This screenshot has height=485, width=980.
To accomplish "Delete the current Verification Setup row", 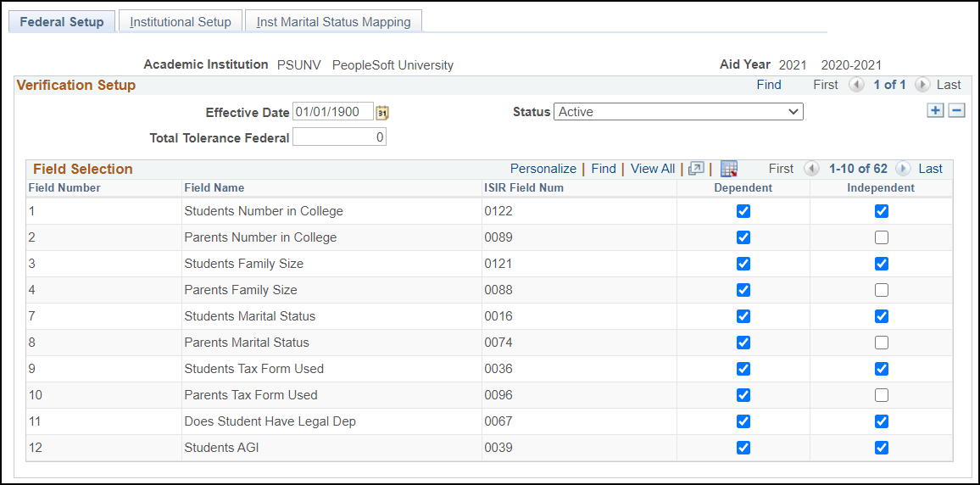I will click(956, 110).
